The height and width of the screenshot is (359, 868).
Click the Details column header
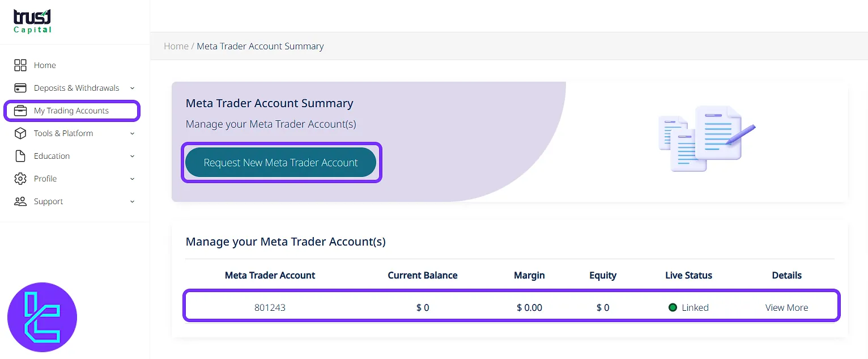point(786,275)
